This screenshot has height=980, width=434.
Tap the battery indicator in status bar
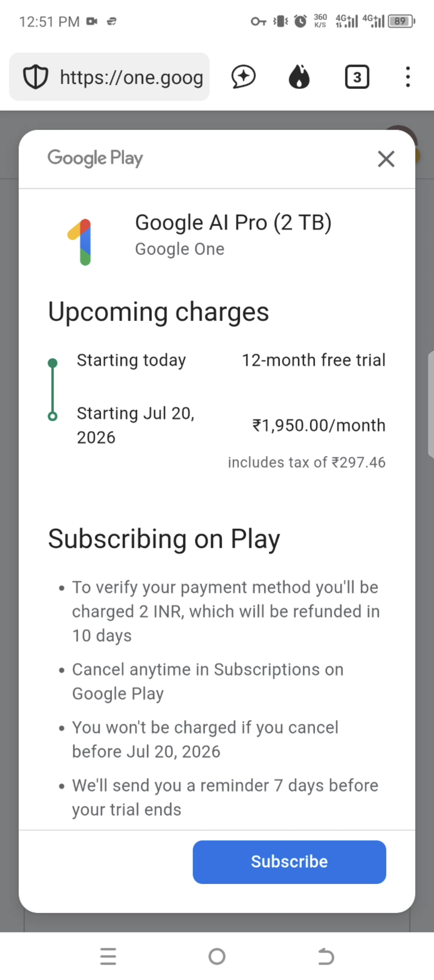coord(401,21)
